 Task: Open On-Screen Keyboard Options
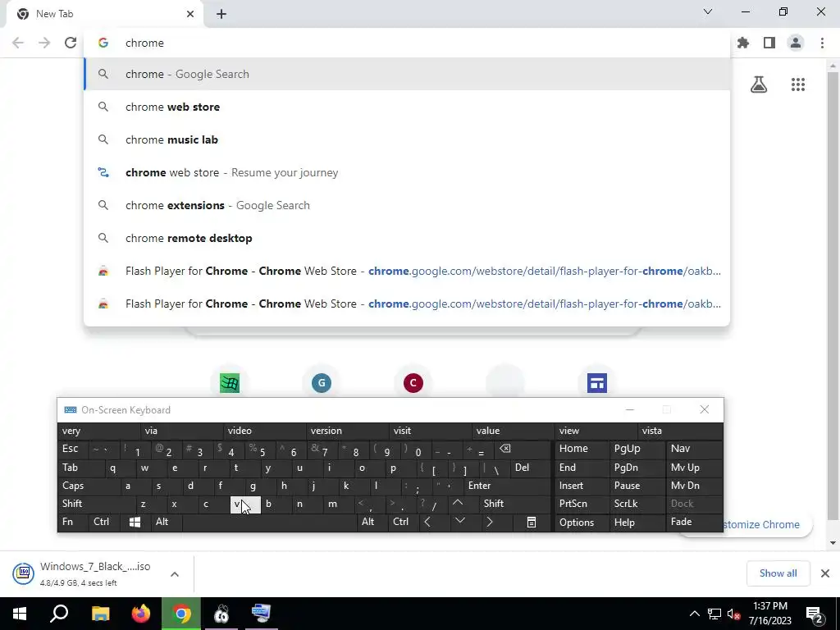(582, 523)
